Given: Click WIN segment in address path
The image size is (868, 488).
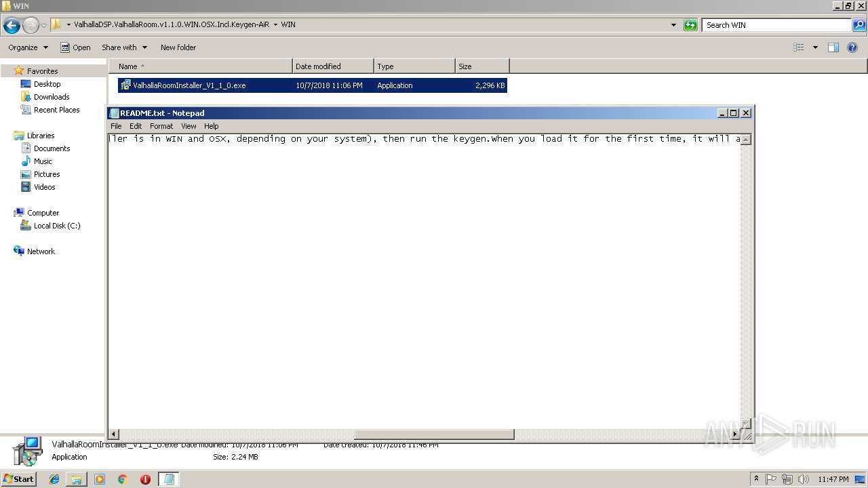Looking at the screenshot, I should [288, 25].
